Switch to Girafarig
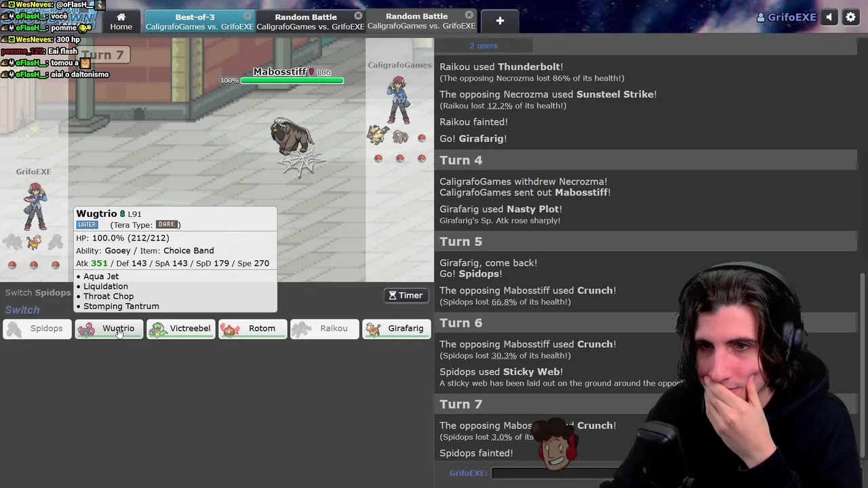The height and width of the screenshot is (488, 868). (x=397, y=329)
